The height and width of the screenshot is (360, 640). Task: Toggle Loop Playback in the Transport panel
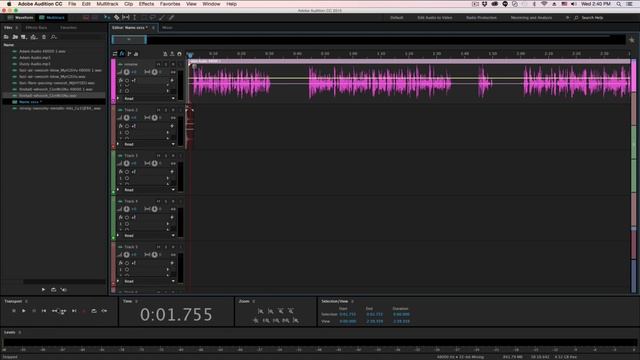coord(94,311)
